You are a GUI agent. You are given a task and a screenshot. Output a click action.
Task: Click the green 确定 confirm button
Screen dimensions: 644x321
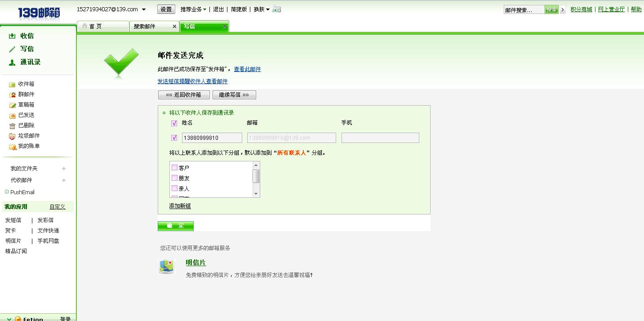click(x=176, y=226)
